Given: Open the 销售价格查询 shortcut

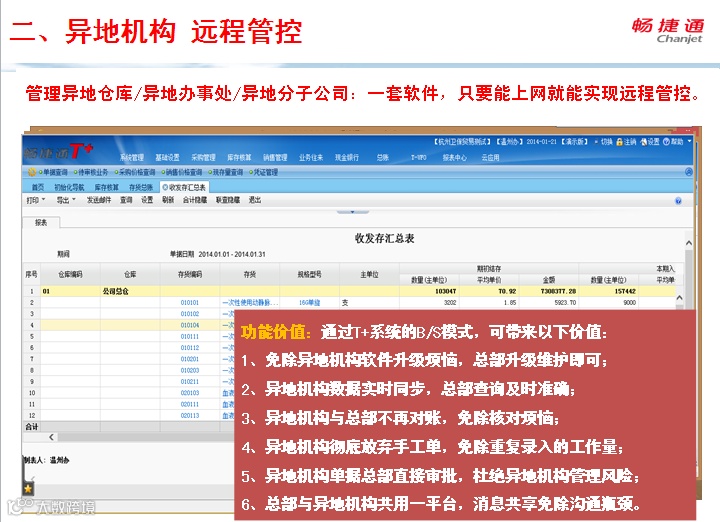Looking at the screenshot, I should (x=184, y=172).
